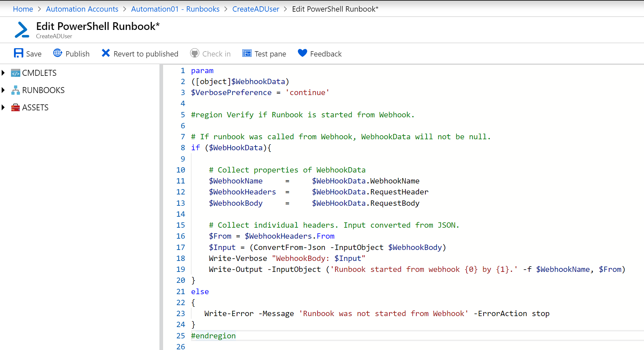Image resolution: width=644 pixels, height=350 pixels.
Task: Click the Publish globe icon
Action: pyautogui.click(x=58, y=53)
